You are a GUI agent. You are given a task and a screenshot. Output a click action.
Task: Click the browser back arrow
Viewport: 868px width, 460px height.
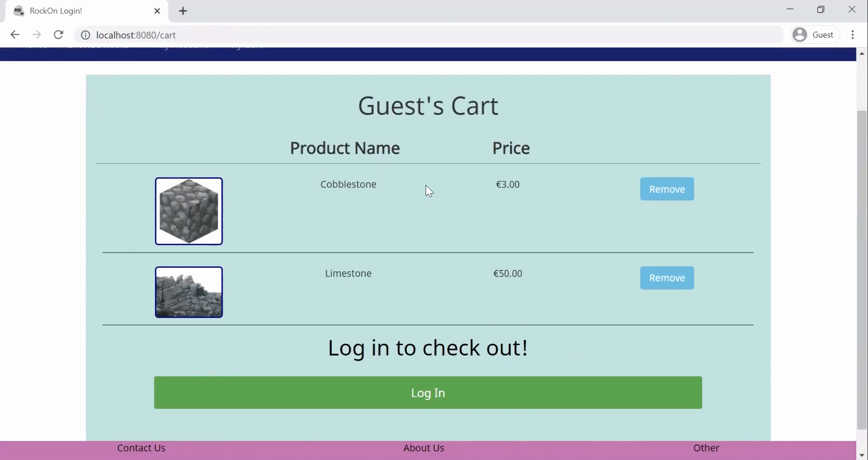[15, 35]
